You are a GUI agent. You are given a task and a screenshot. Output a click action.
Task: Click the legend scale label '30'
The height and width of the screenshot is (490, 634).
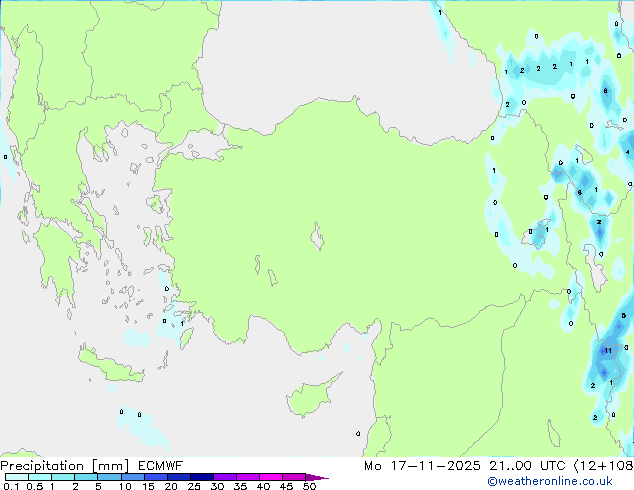tap(217, 486)
